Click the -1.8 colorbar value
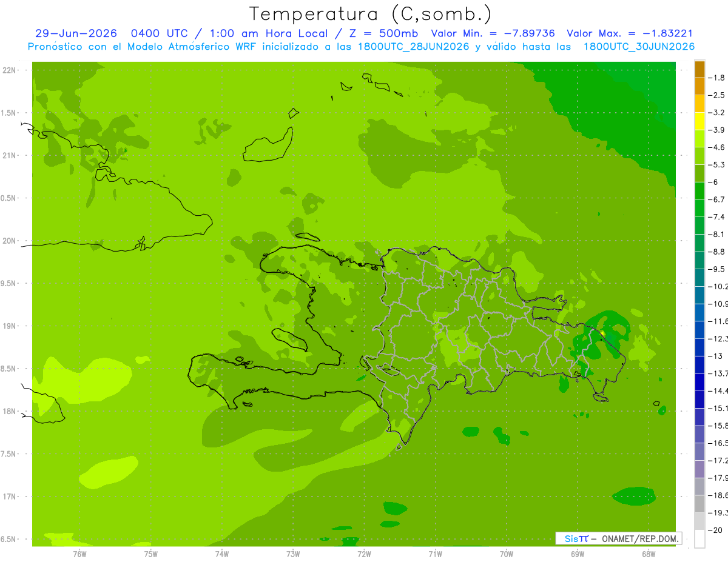This screenshot has width=728, height=562. [x=718, y=78]
